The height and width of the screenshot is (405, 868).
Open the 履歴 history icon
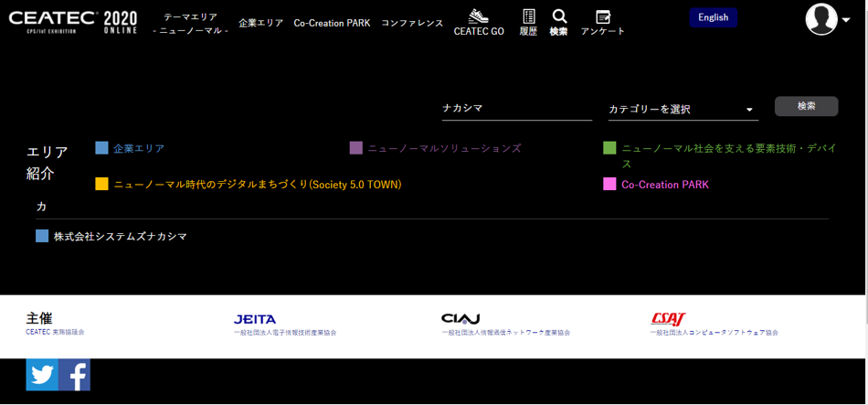point(529,16)
